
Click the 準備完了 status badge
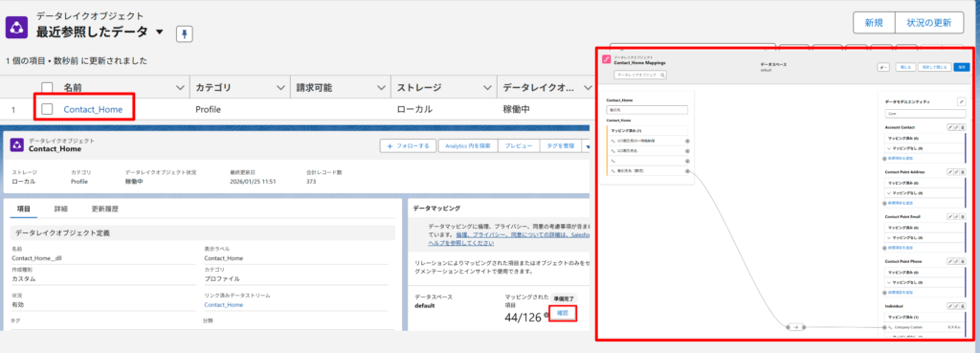(x=565, y=299)
